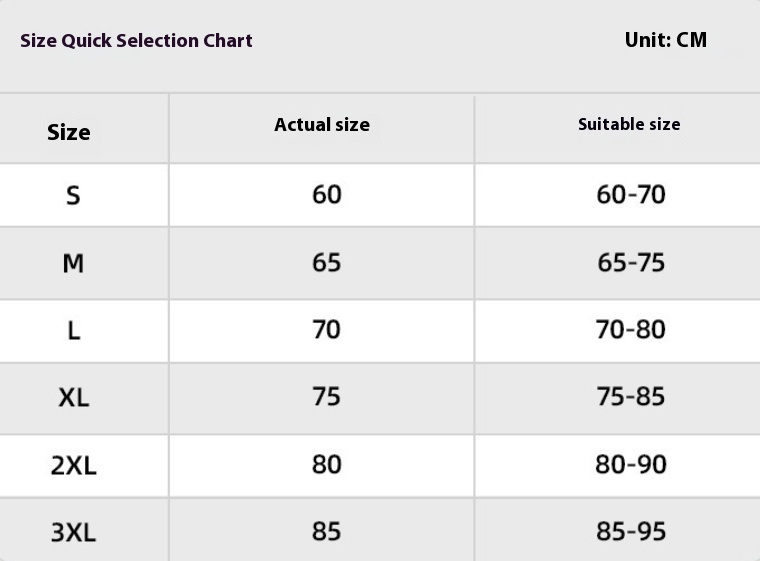Click the M size row label

click(x=73, y=263)
